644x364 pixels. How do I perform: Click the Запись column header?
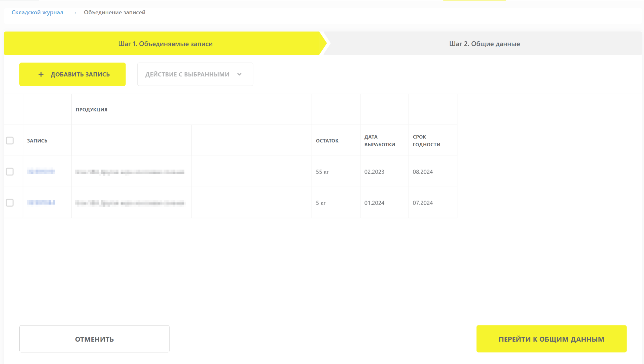[x=37, y=141]
